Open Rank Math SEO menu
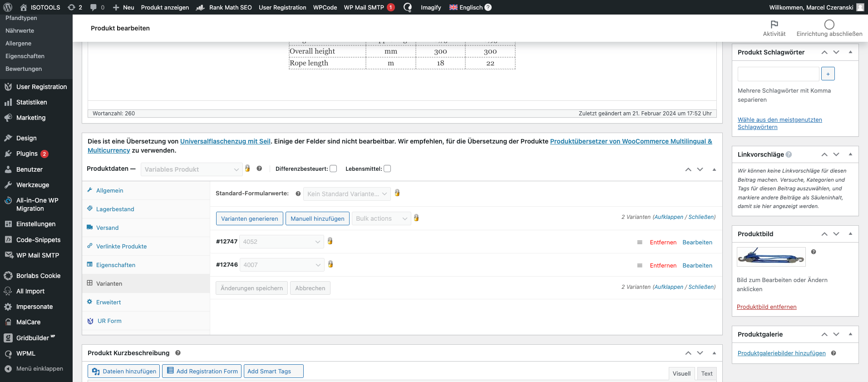868x382 pixels. (x=224, y=7)
